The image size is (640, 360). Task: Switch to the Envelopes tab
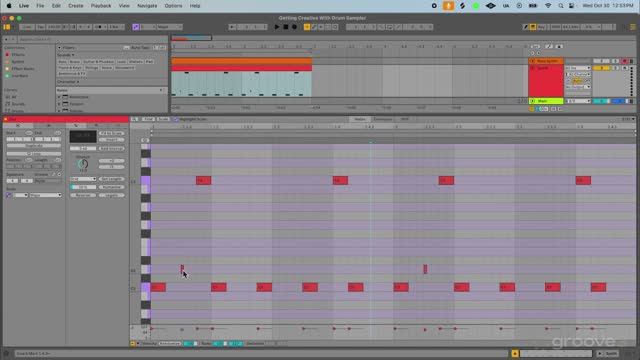[x=383, y=119]
